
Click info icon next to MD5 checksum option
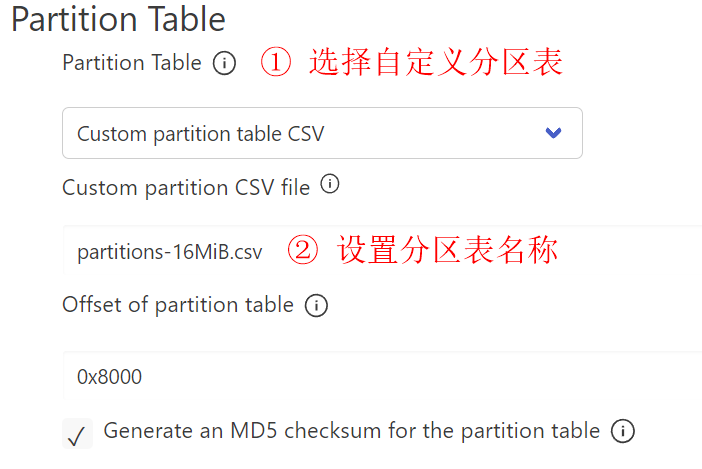tap(622, 432)
